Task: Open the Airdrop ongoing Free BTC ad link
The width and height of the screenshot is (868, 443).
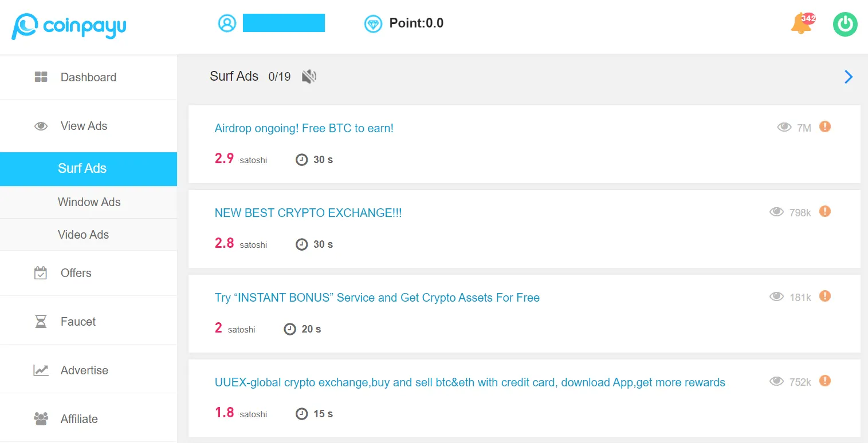Action: (304, 128)
